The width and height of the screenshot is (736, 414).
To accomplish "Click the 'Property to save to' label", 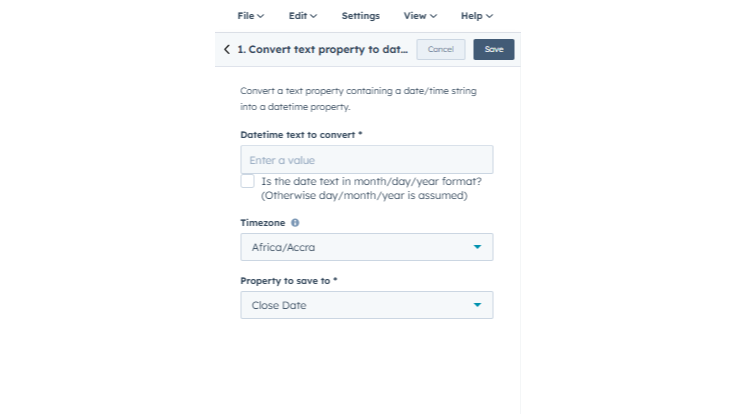I will (288, 281).
